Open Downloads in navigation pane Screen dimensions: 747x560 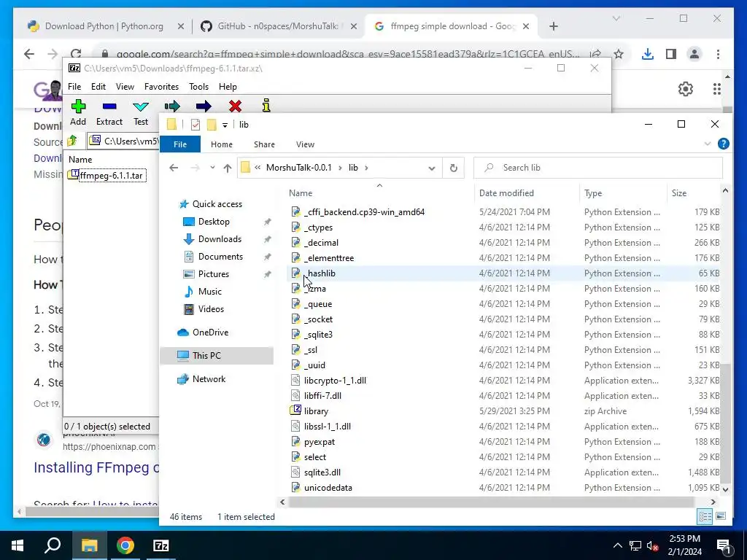(220, 239)
